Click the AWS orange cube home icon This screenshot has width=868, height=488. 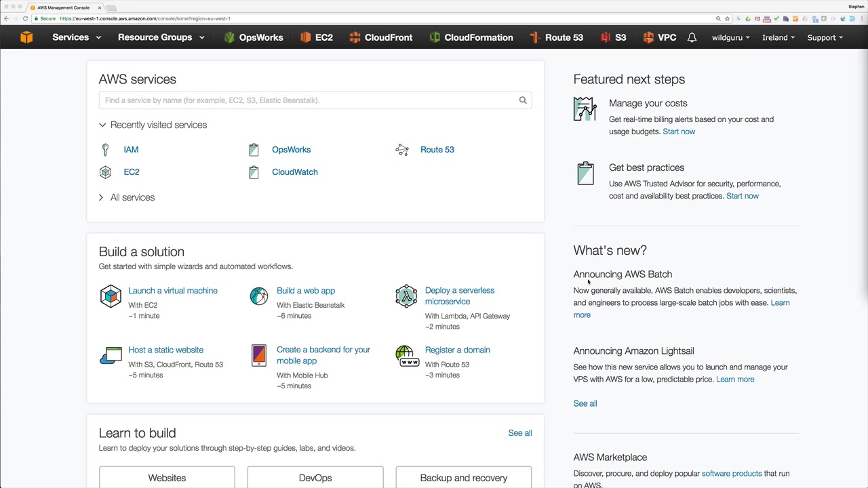click(x=26, y=37)
